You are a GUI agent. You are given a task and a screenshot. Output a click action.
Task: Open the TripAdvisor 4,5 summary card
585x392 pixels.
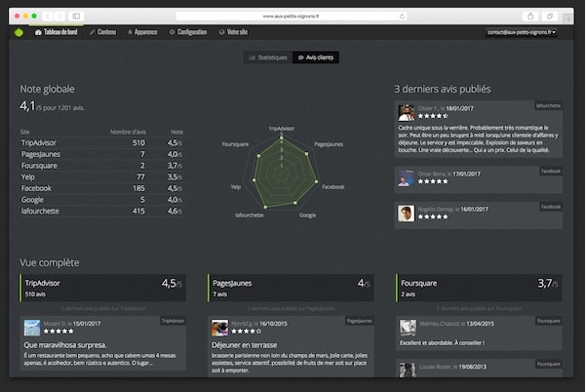(103, 288)
